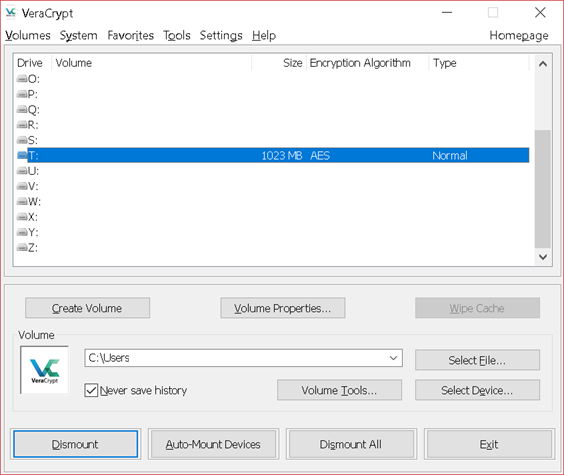Sort by the Size column header

click(279, 63)
